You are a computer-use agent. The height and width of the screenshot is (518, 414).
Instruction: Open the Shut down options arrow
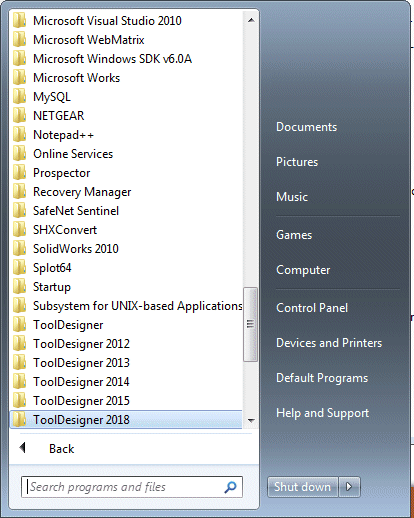[349, 487]
